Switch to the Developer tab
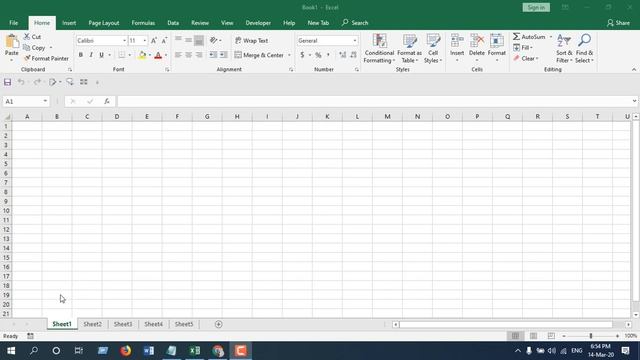Viewport: 640px width, 360px height. pyautogui.click(x=258, y=23)
